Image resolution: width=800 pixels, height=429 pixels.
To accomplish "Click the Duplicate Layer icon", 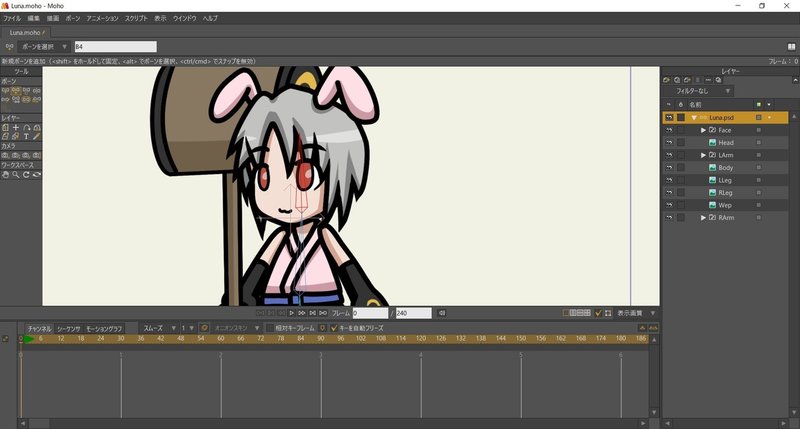I will 677,80.
